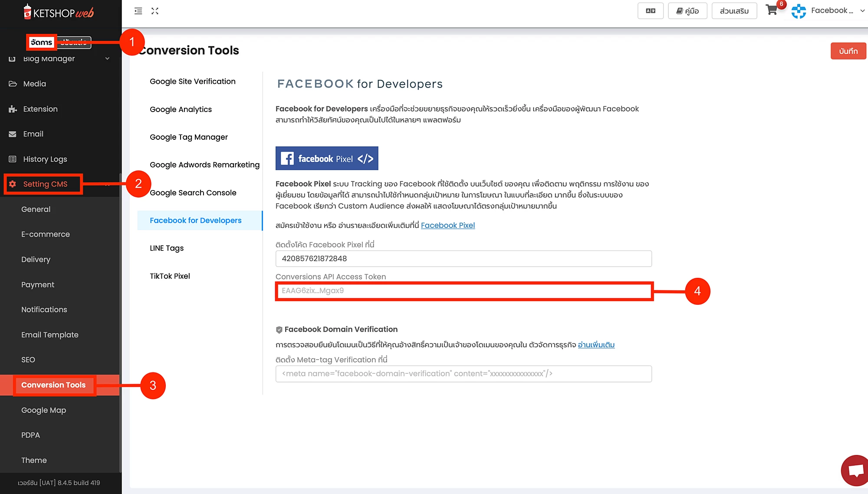Select the จัดการ tab in sidebar
868x494 pixels.
(42, 42)
